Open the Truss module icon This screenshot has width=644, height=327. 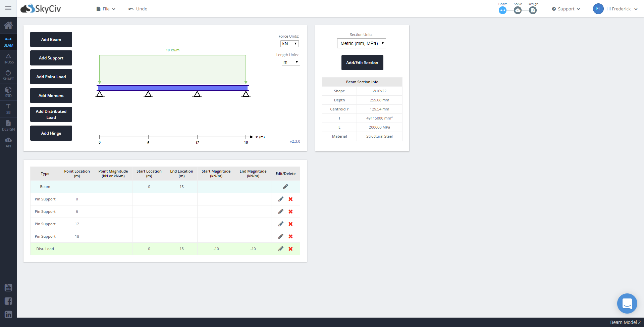click(x=8, y=59)
